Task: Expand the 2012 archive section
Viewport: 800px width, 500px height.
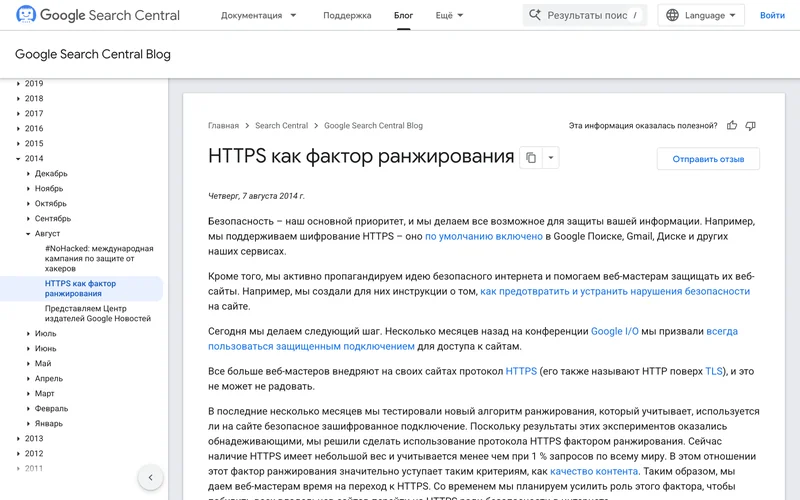Action: (18, 454)
